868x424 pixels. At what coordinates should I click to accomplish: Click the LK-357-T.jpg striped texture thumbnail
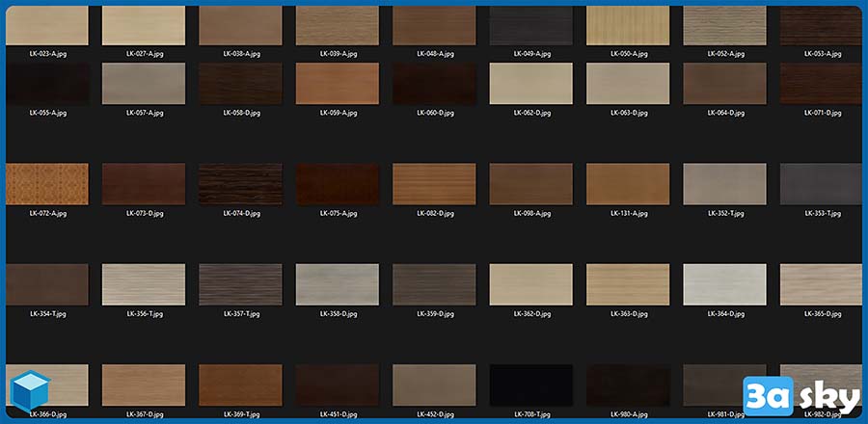[x=240, y=285]
